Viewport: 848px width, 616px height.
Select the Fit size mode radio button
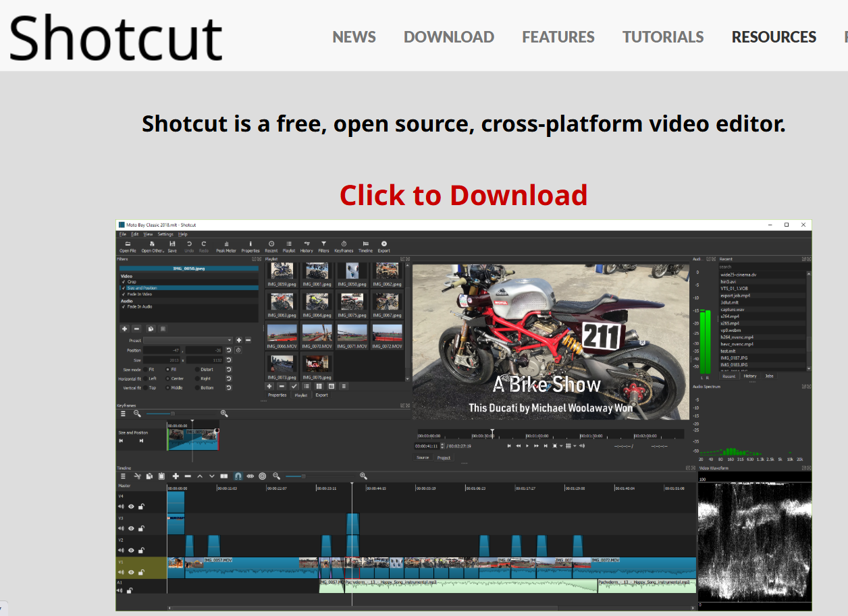[145, 369]
